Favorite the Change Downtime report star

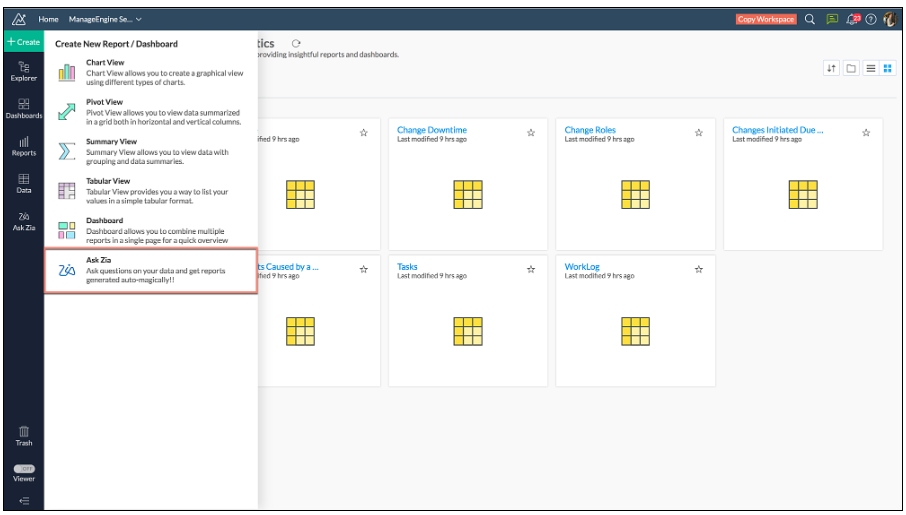tap(531, 133)
